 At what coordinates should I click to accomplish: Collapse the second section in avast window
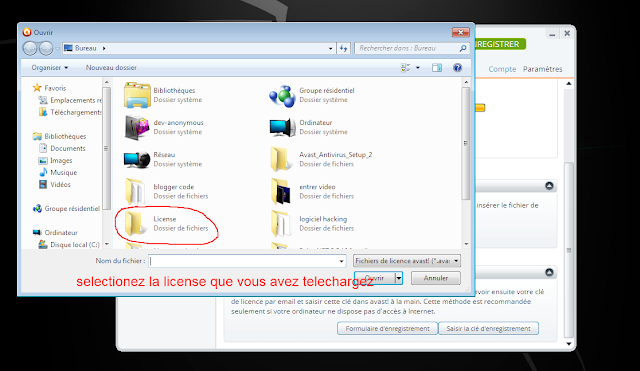[x=549, y=272]
